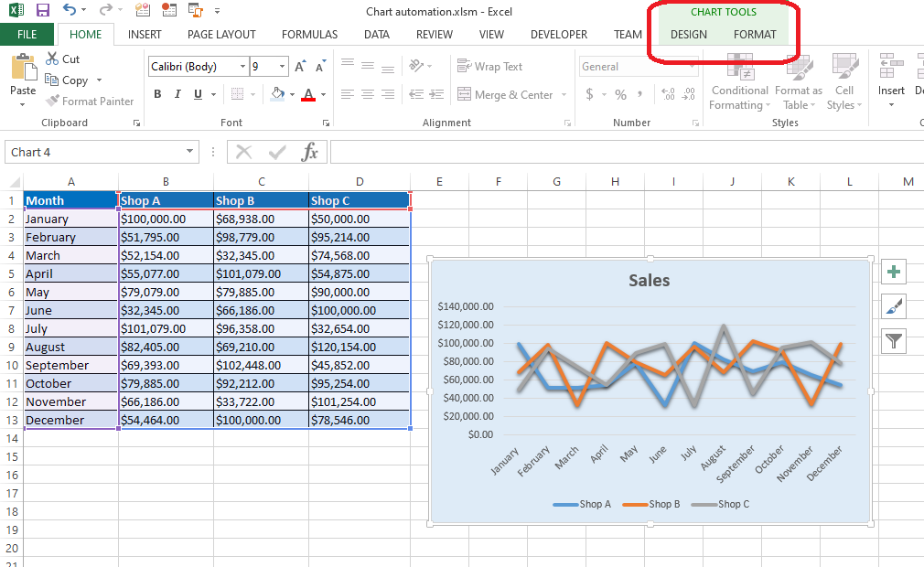Apply Percent Style number formatting
The height and width of the screenshot is (567, 924).
619,93
